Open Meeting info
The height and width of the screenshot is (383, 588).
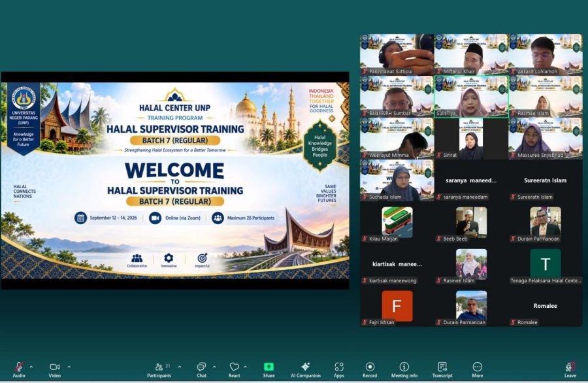coord(404,369)
